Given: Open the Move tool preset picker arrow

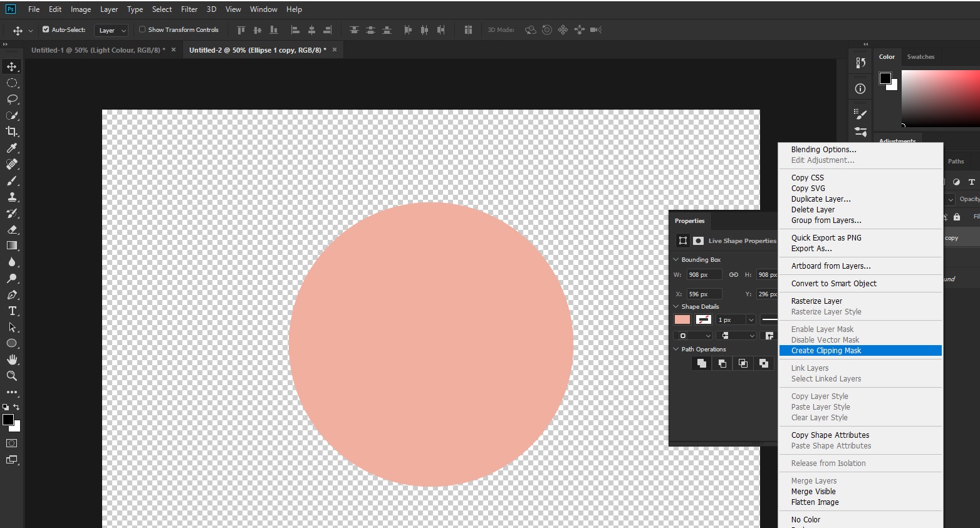Looking at the screenshot, I should pos(31,31).
